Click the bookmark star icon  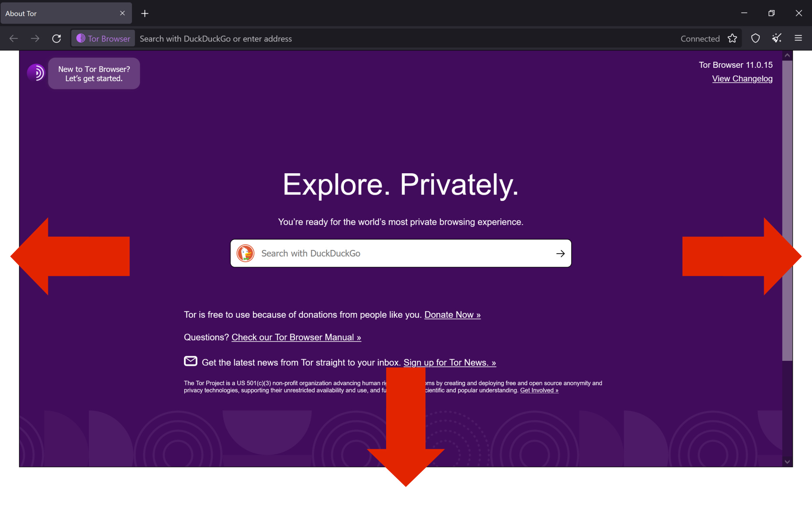pyautogui.click(x=732, y=39)
